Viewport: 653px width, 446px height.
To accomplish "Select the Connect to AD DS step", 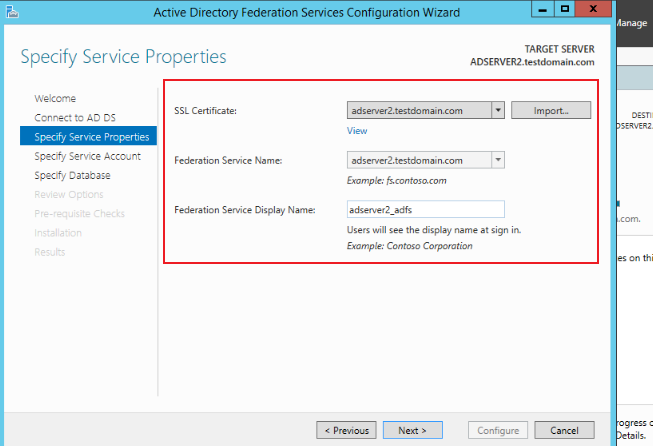I will tap(75, 118).
